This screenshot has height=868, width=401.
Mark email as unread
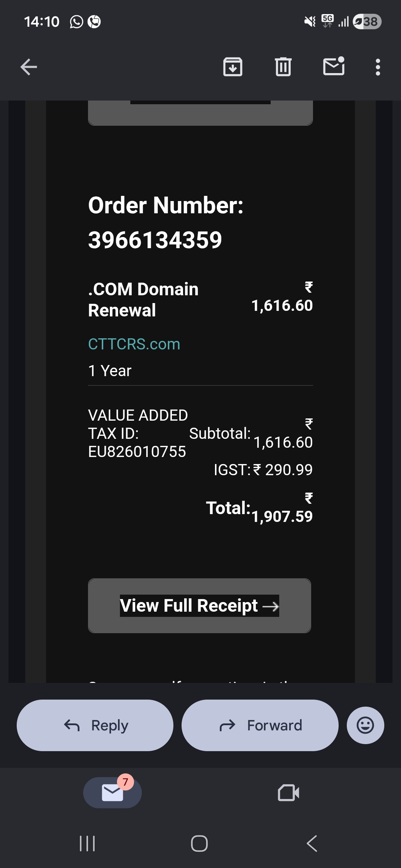point(334,67)
